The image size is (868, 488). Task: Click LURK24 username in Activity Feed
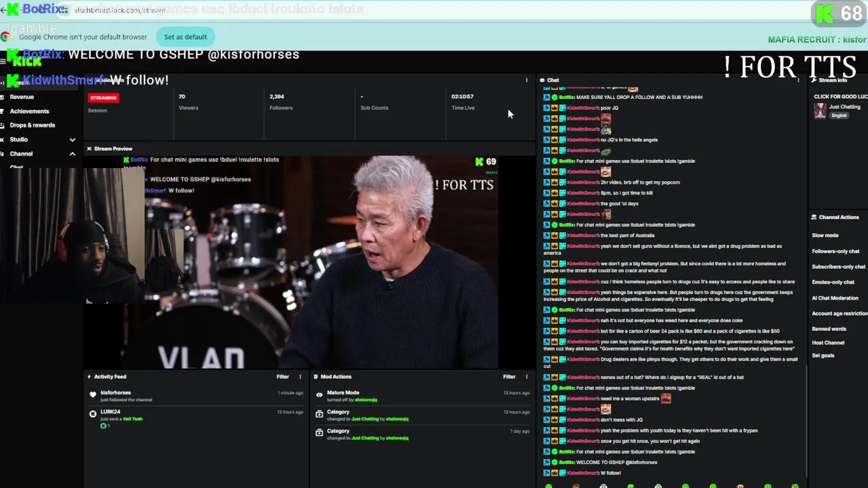pyautogui.click(x=110, y=412)
